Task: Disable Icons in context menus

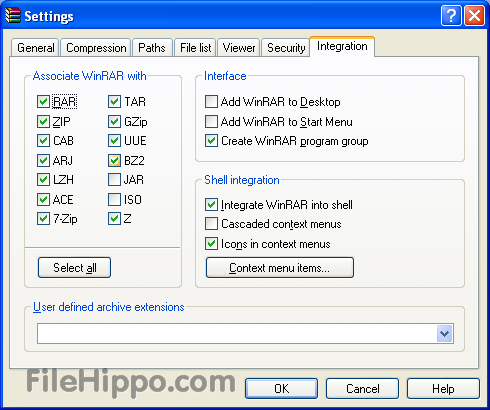Action: (211, 244)
